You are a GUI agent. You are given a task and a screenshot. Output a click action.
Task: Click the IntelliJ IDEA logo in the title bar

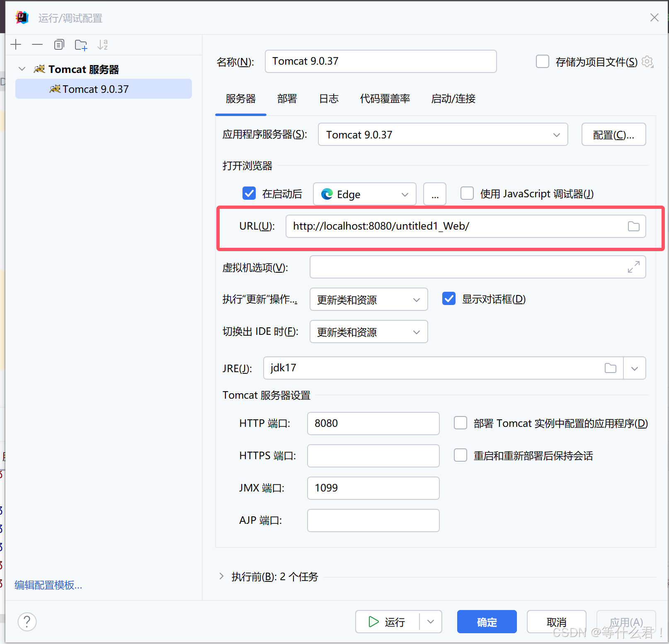(x=22, y=17)
